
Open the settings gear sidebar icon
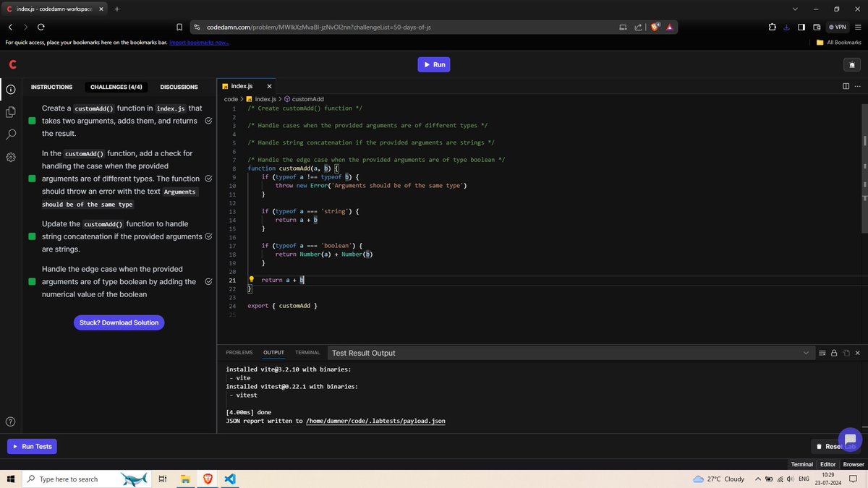[x=11, y=157]
